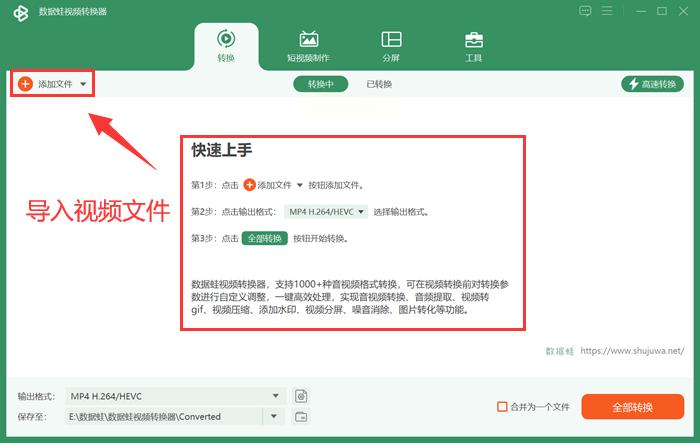Click the 高速转换 button

652,84
